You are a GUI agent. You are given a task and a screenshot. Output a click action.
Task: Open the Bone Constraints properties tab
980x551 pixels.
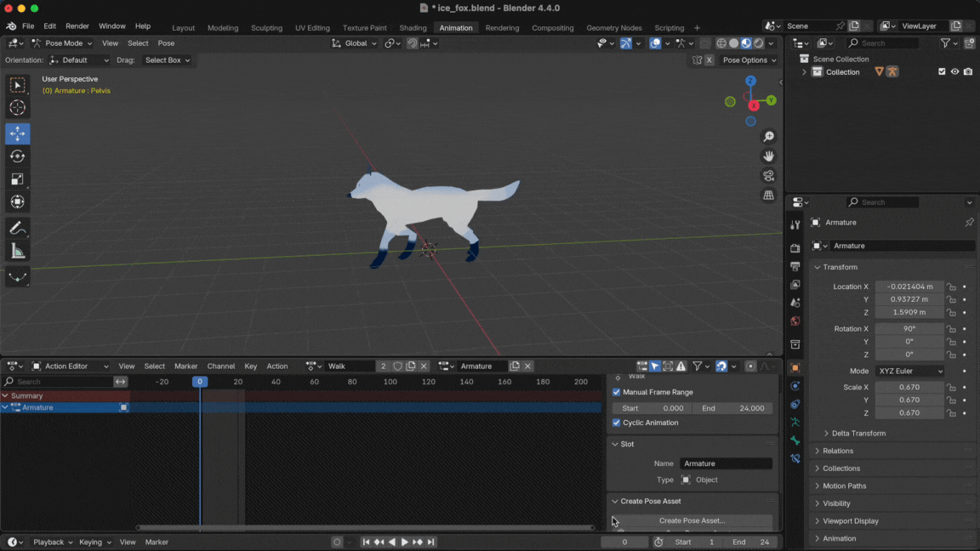pos(795,458)
